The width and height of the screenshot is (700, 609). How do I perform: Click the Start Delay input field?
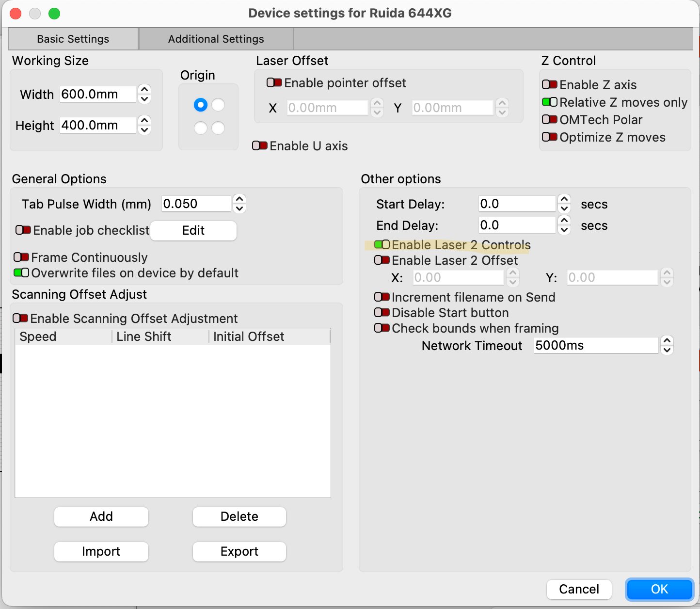516,204
